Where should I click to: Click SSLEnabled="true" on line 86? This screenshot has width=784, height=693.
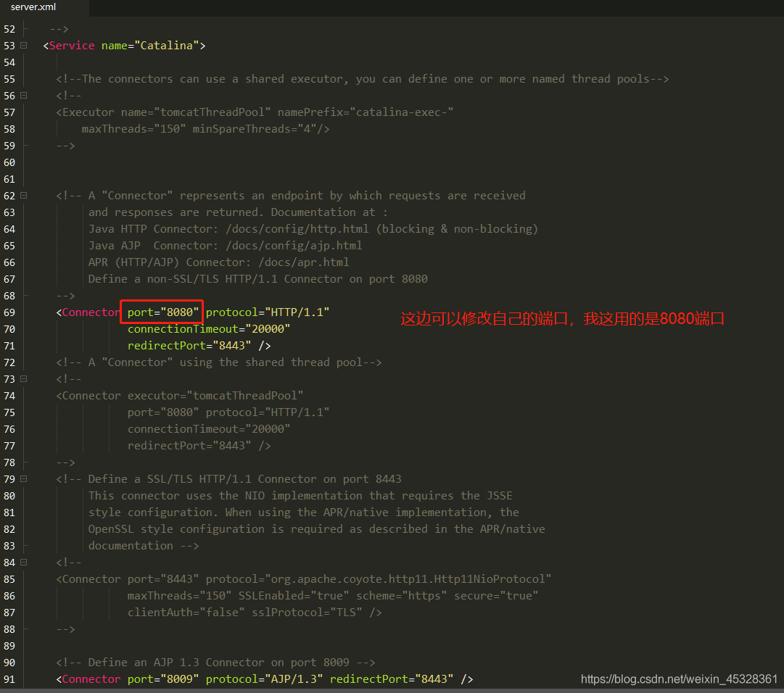coord(294,596)
